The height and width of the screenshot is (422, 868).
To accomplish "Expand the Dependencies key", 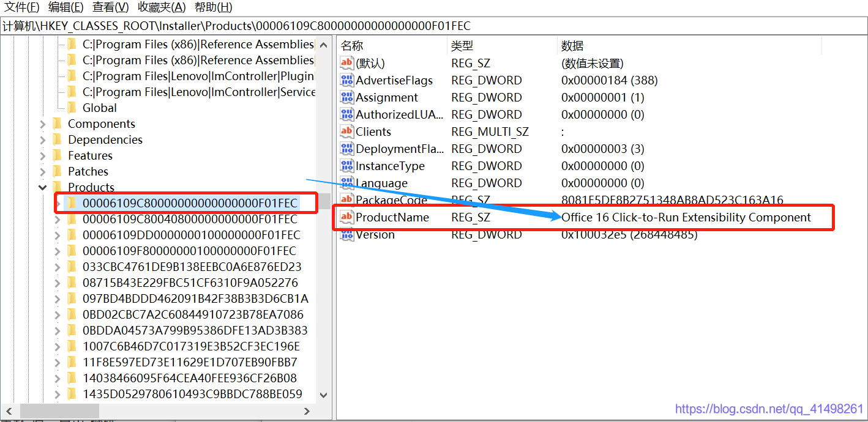I will (x=43, y=139).
